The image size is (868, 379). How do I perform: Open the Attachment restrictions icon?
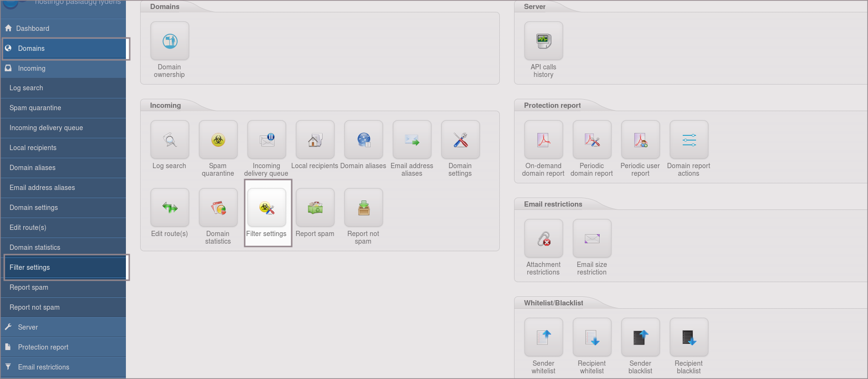544,239
